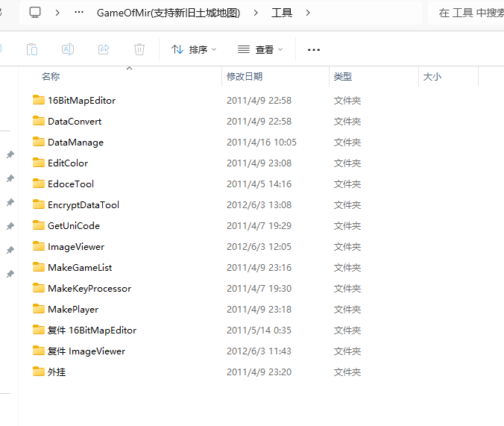Open the 16BitMapEditor folder icon

click(x=39, y=100)
